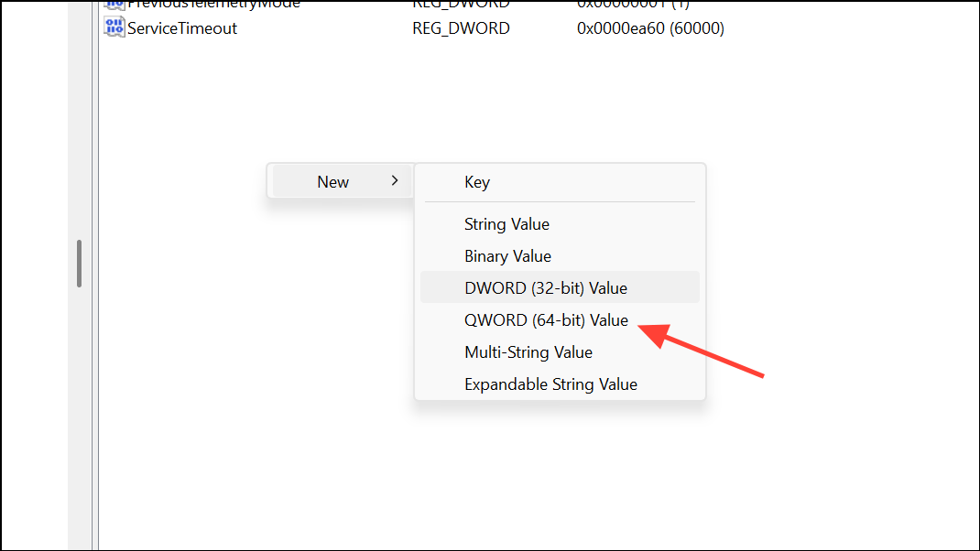Click ServiceTimeout's REG_DWORD type cell
The height and width of the screenshot is (551, 980).
(x=461, y=28)
